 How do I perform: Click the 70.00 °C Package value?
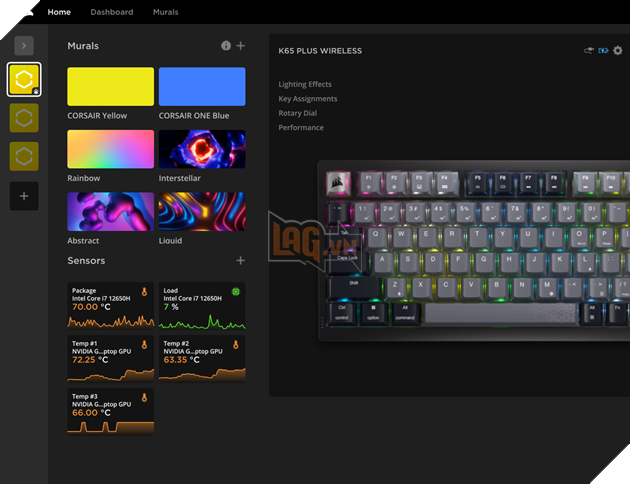pyautogui.click(x=91, y=307)
